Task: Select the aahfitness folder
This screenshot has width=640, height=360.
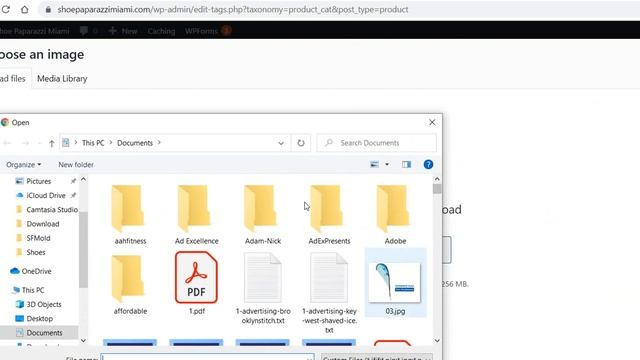Action: pos(130,214)
